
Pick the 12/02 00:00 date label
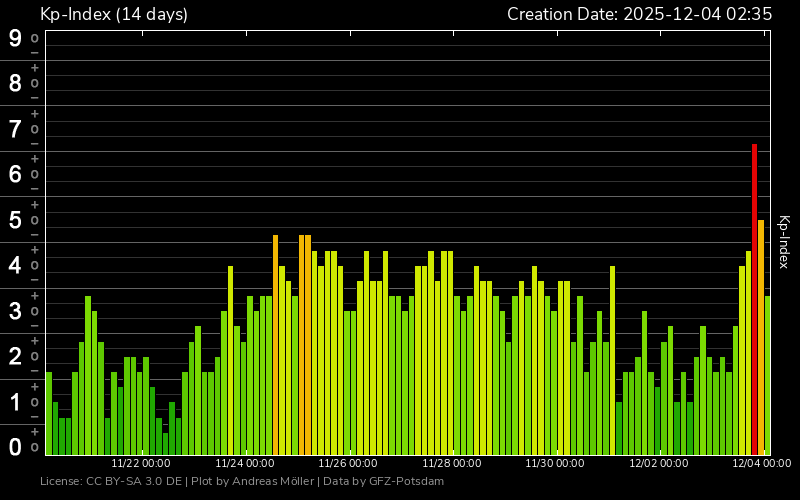point(658,463)
